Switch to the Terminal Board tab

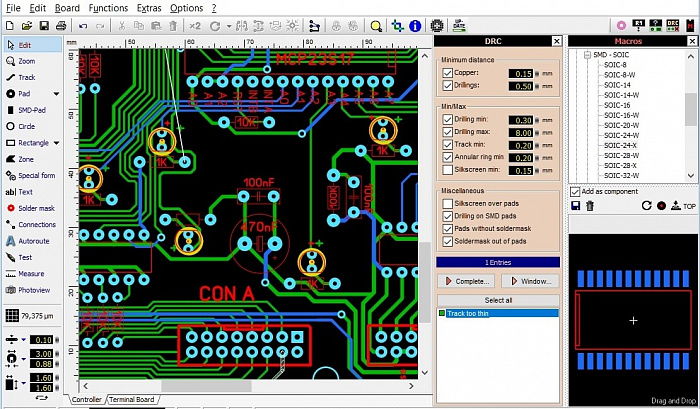point(131,400)
